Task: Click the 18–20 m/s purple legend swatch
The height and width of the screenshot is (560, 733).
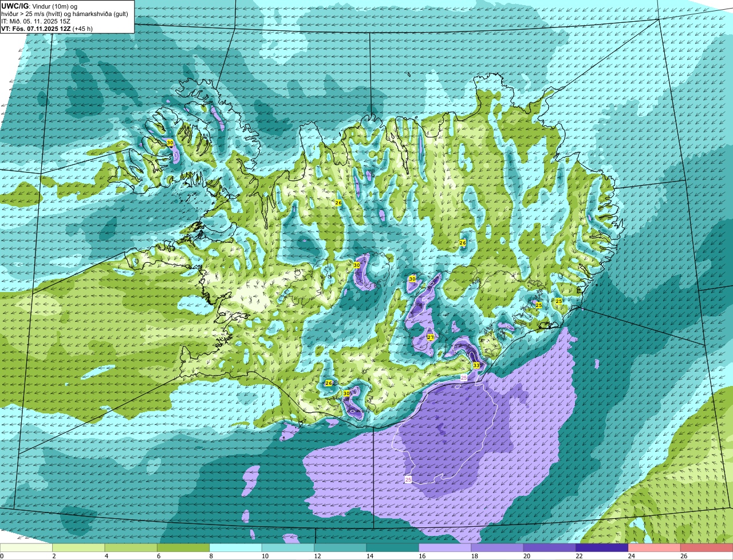Action: coord(498,548)
